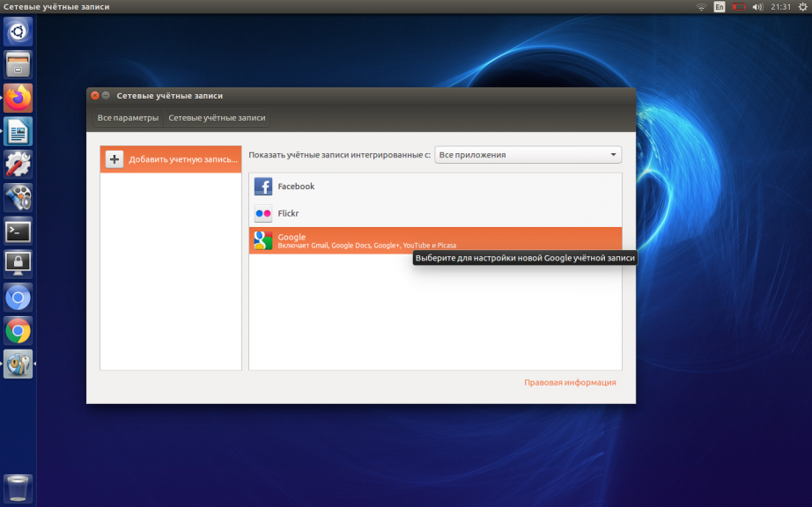
Task: Open the Wi-Fi network indicator
Action: [x=701, y=7]
